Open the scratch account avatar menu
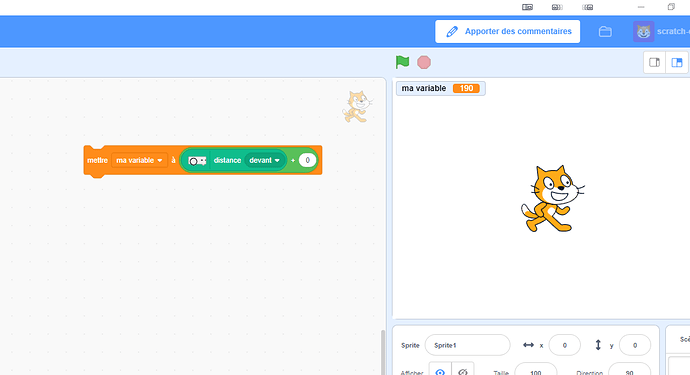The image size is (690, 375). pyautogui.click(x=643, y=32)
